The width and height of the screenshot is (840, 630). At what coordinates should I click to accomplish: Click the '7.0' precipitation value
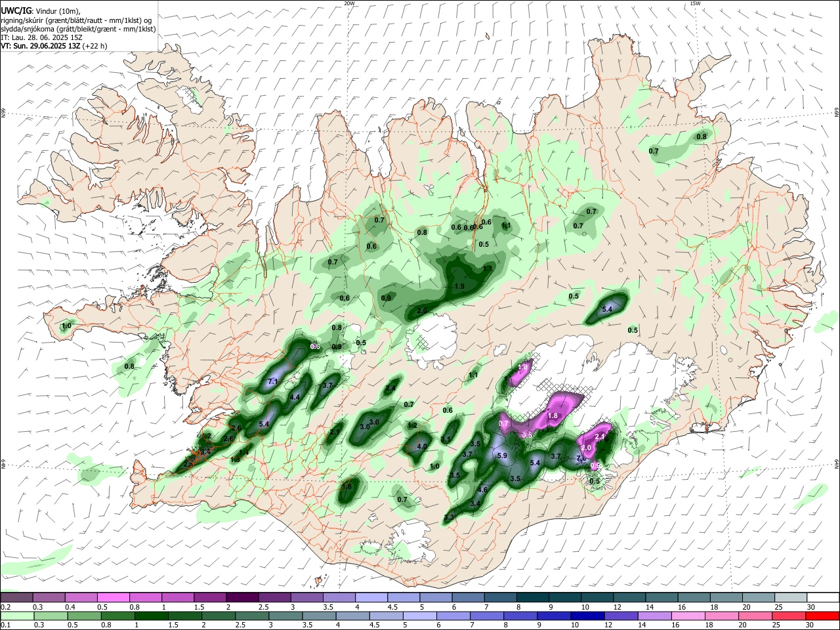581,459
